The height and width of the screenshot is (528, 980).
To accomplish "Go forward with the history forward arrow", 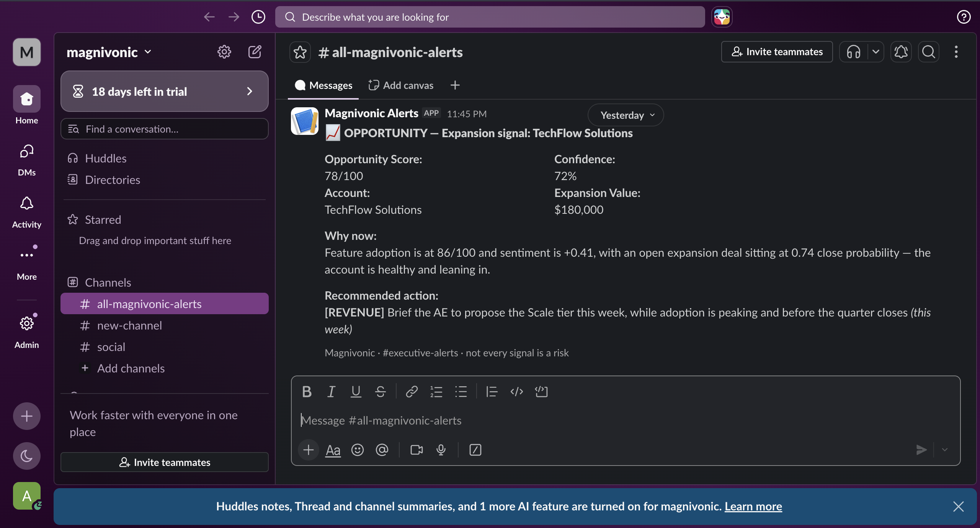I will click(234, 17).
